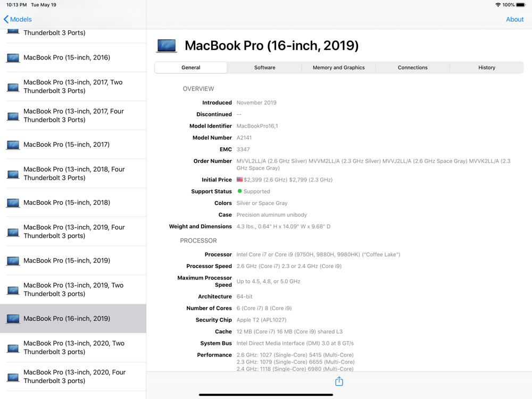Choose MacBook Pro (13-inch, 2019, Two Thunderbolt 3 ports)
This screenshot has width=532, height=399.
pyautogui.click(x=73, y=290)
